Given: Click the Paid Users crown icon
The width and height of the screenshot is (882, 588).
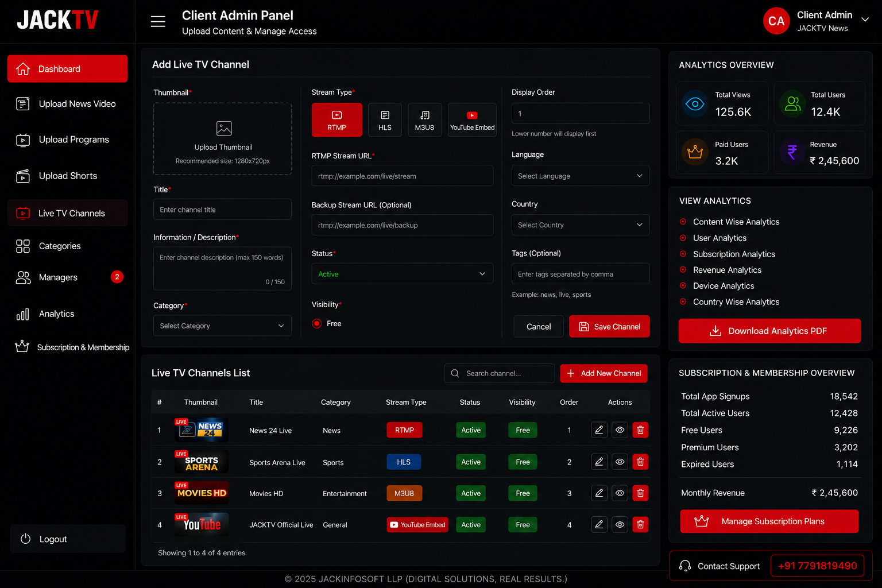Looking at the screenshot, I should 695,152.
